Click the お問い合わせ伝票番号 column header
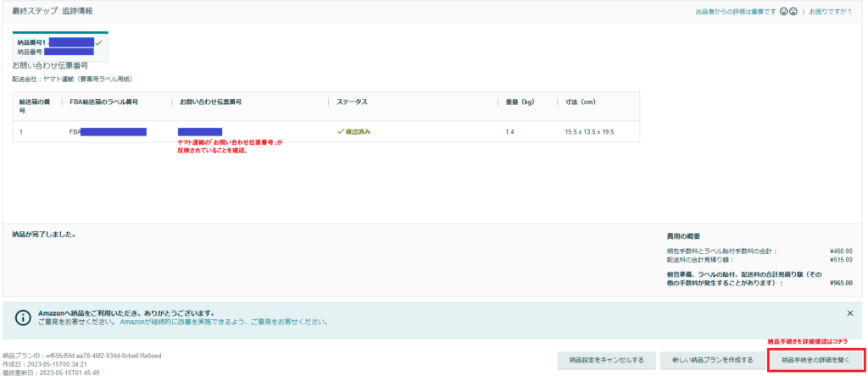 point(210,102)
